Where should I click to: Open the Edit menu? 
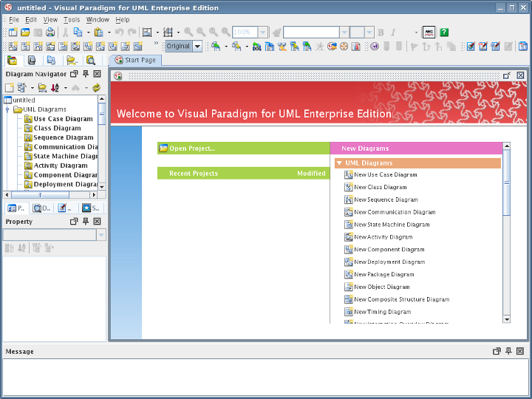point(31,20)
